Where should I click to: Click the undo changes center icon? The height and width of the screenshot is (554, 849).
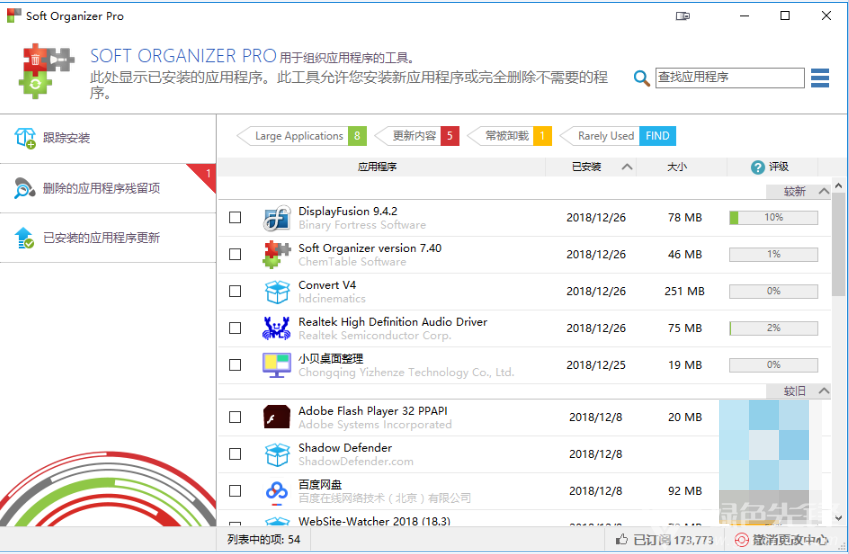point(741,540)
